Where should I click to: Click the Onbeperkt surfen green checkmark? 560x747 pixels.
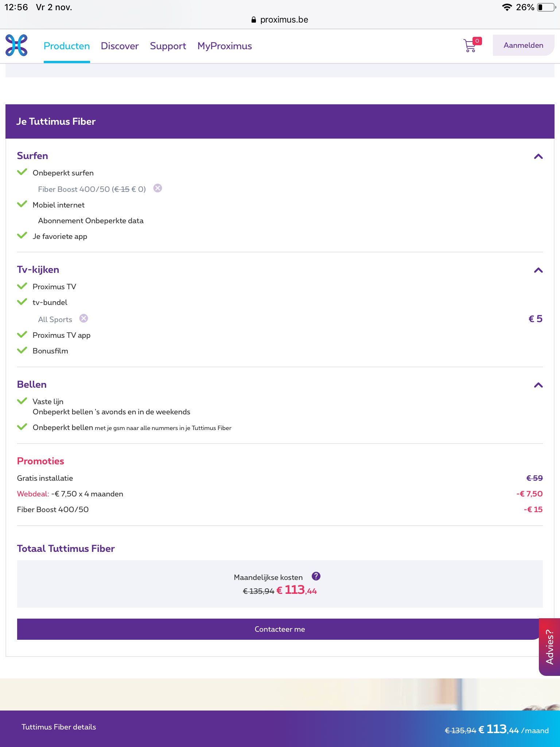tap(22, 172)
